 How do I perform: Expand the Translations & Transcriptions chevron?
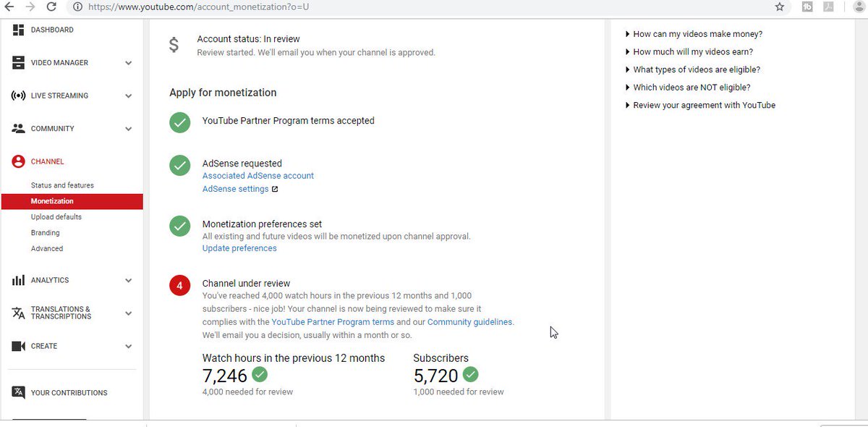click(x=128, y=313)
